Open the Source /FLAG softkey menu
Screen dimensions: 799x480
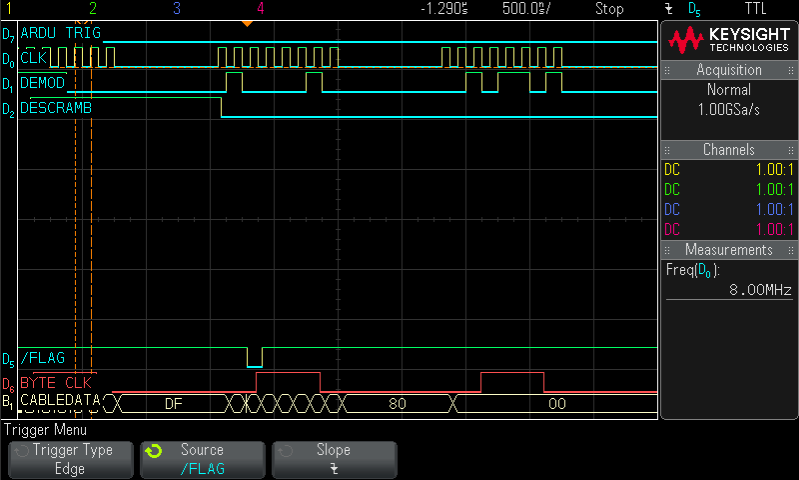coord(202,459)
